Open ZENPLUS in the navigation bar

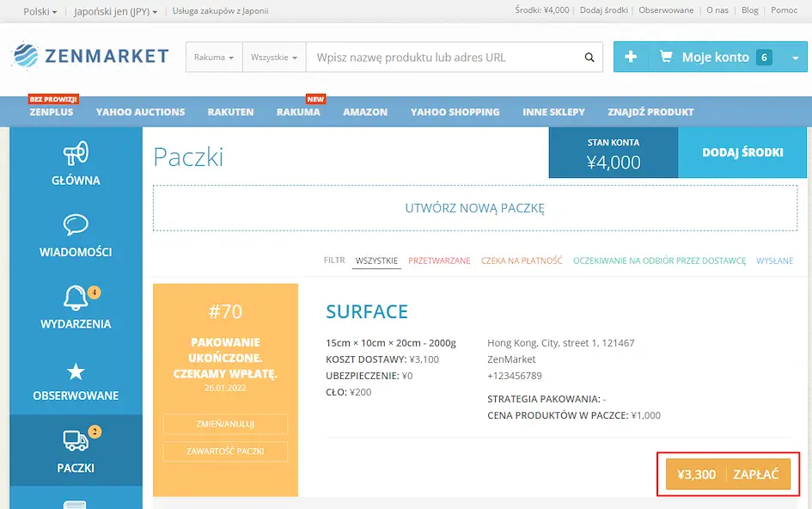[x=52, y=112]
